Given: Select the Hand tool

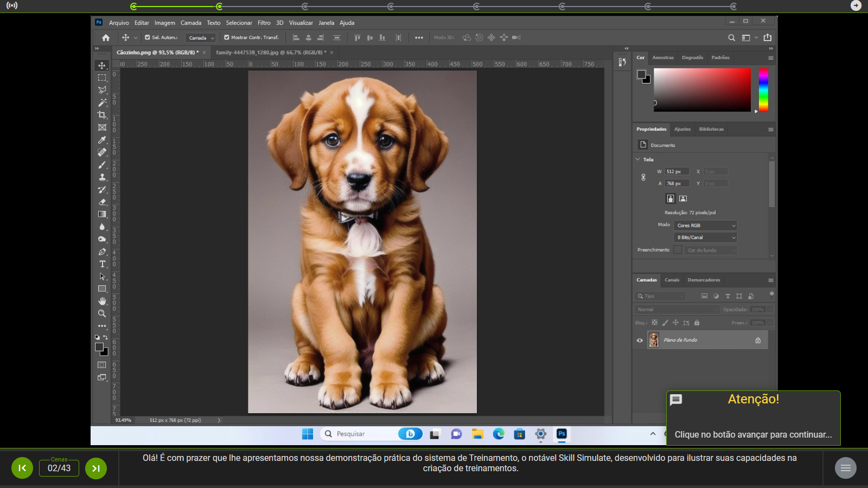Looking at the screenshot, I should click(102, 301).
